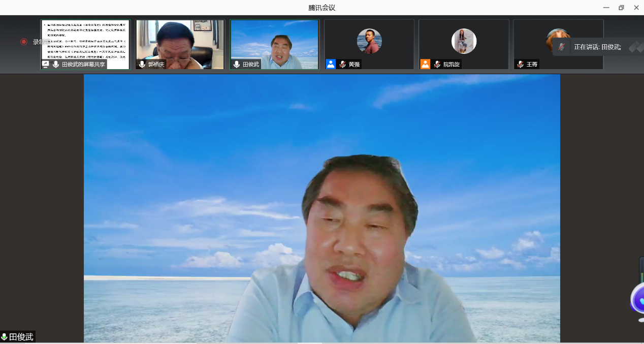
Task: Click muted microphone icon beside 阮凯旋
Action: click(x=437, y=65)
